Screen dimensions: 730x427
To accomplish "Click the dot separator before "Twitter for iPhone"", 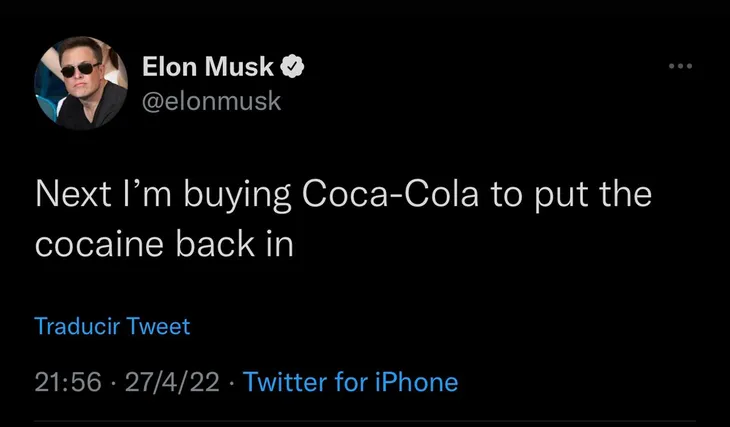I will click(x=231, y=382).
